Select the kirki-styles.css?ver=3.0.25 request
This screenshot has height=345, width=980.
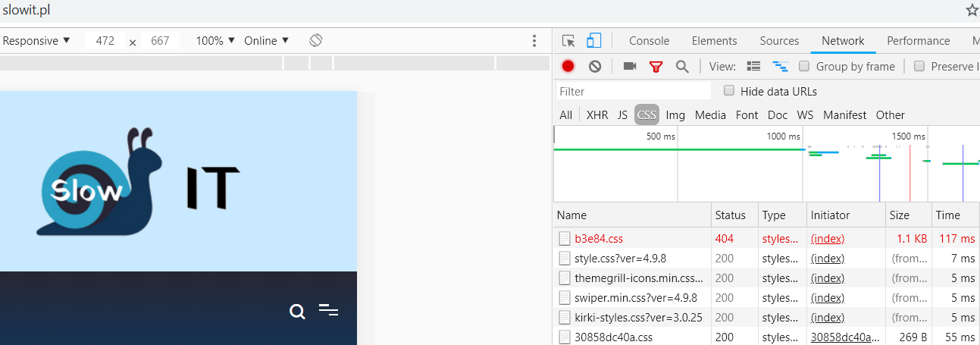[x=638, y=317]
